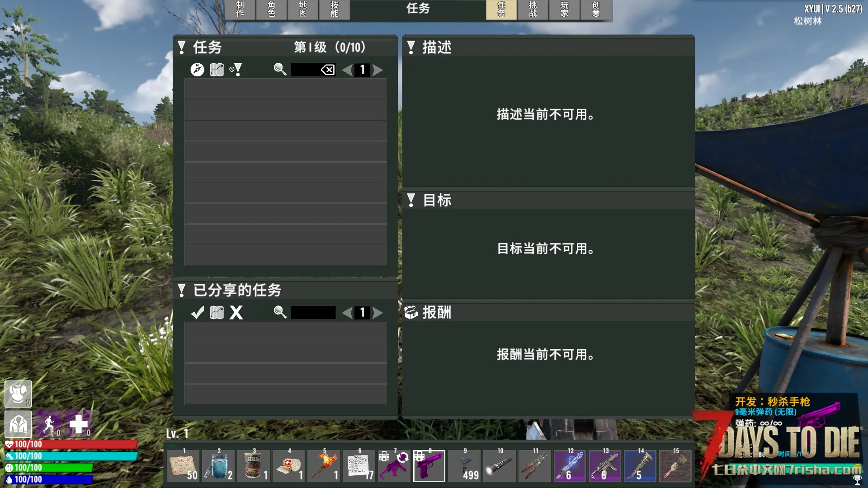
Task: Click the shared quests search field
Action: [x=313, y=313]
